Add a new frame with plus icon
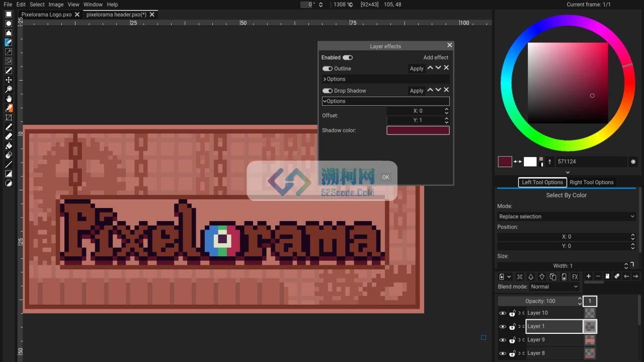This screenshot has height=362, width=644. point(588,276)
